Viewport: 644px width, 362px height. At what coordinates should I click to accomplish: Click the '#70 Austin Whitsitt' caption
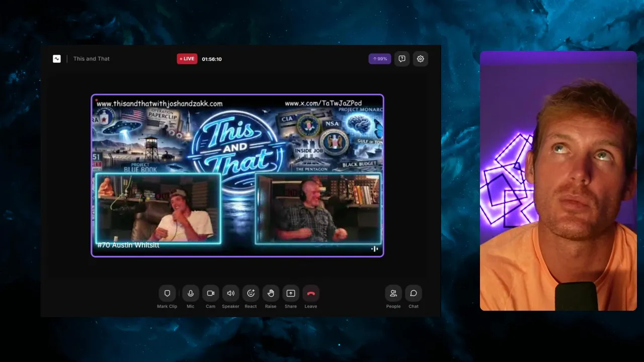(x=128, y=245)
